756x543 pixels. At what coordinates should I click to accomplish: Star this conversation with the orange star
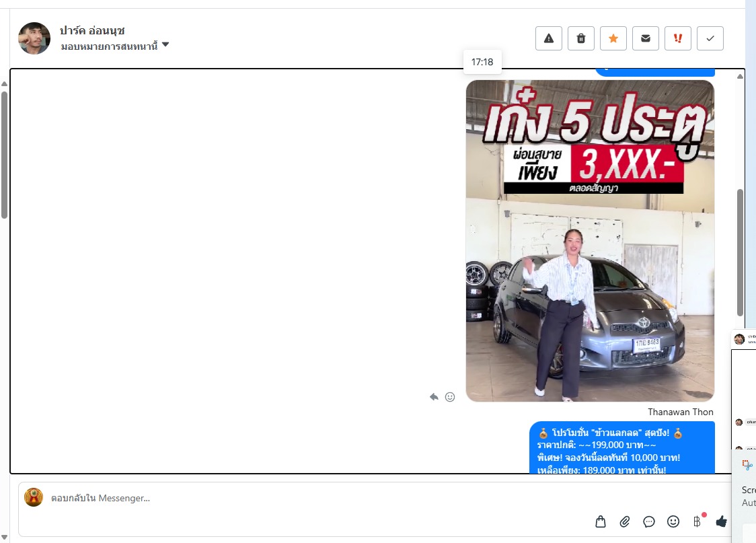(x=613, y=38)
